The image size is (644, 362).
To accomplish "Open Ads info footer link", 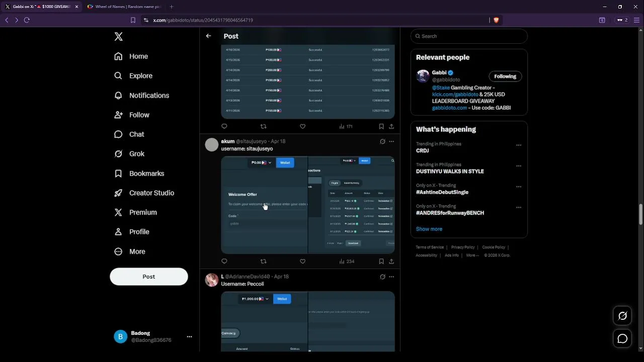I will 452,255.
